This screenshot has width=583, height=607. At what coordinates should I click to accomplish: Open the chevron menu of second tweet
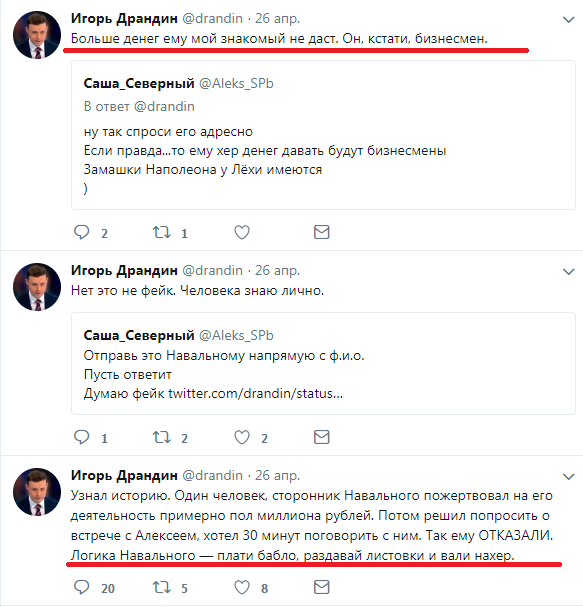click(x=568, y=272)
